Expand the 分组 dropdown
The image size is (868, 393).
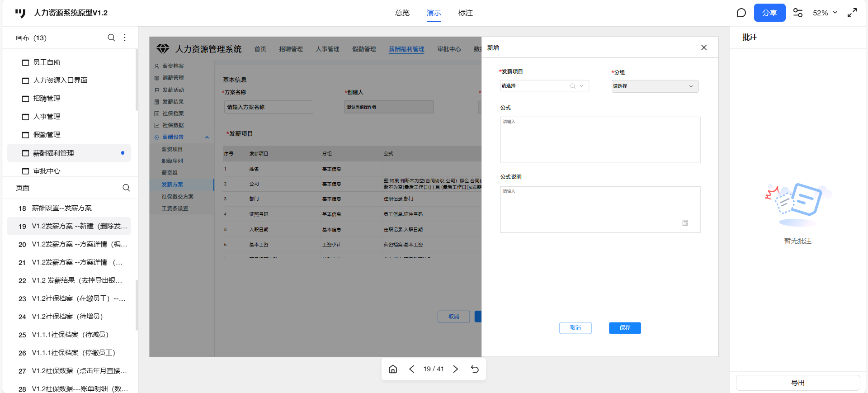[x=655, y=86]
